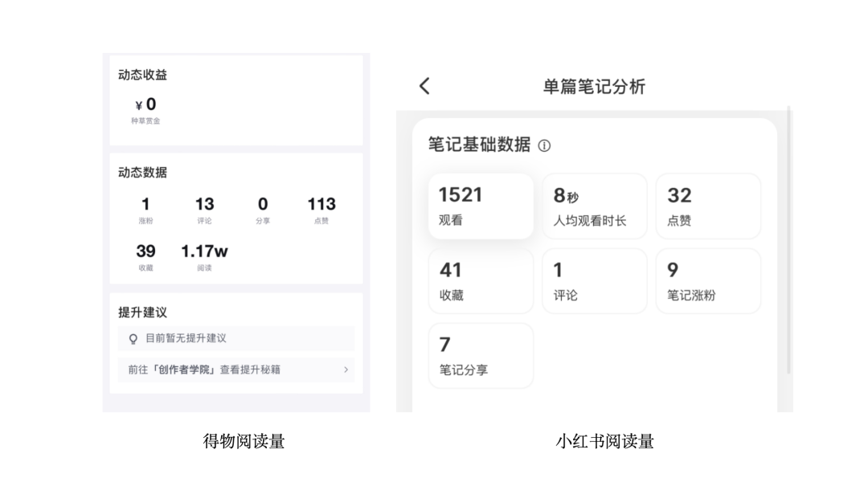Click the 1 涨粉 stat

tap(145, 210)
